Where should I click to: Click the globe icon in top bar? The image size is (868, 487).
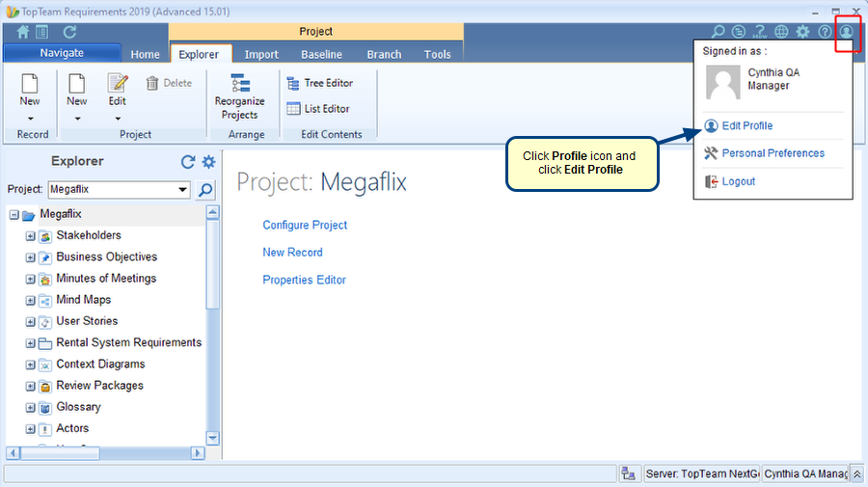click(781, 32)
